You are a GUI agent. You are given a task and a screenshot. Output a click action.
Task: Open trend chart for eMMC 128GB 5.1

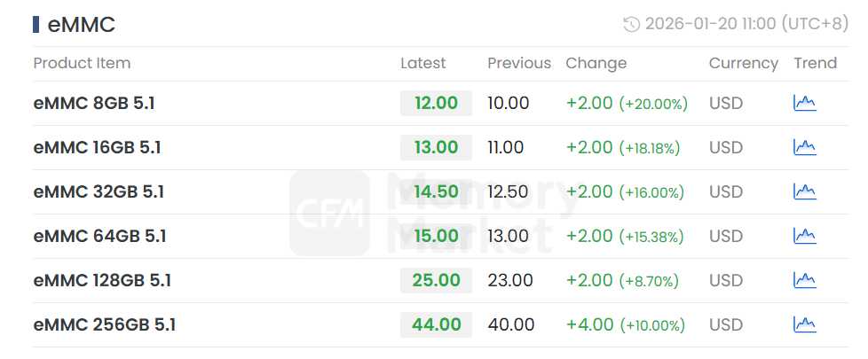tap(804, 280)
